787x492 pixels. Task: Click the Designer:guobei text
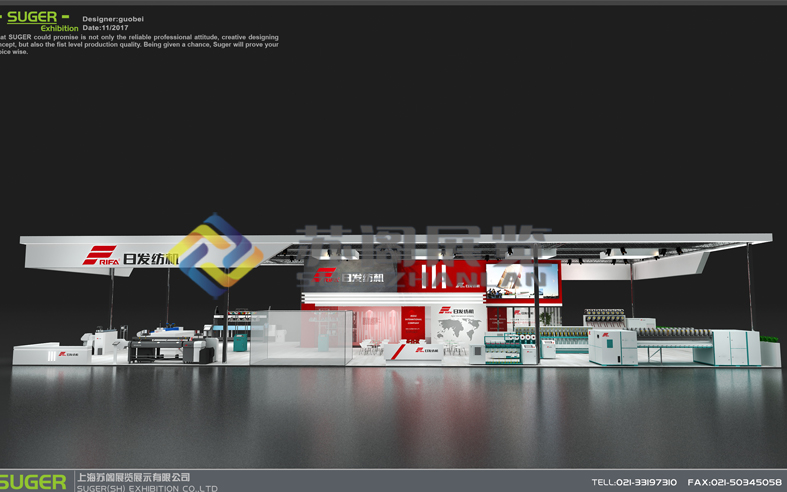point(112,19)
